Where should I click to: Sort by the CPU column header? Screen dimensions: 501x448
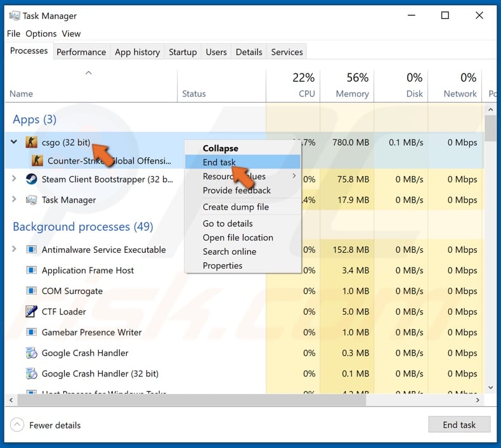coord(293,86)
